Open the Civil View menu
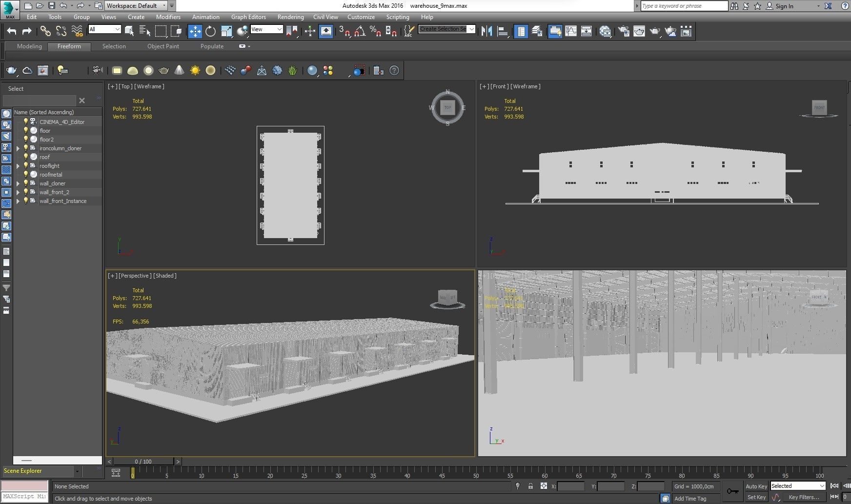This screenshot has height=504, width=851. (x=325, y=17)
